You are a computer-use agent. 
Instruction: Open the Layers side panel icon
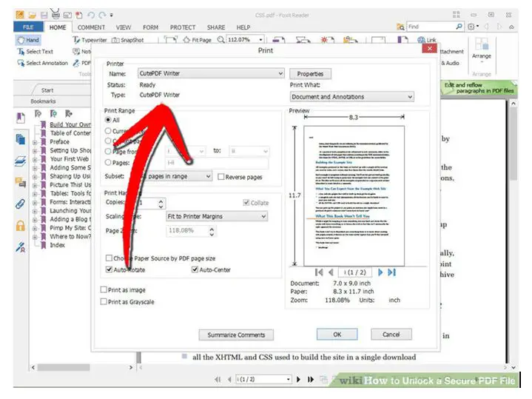point(21,161)
